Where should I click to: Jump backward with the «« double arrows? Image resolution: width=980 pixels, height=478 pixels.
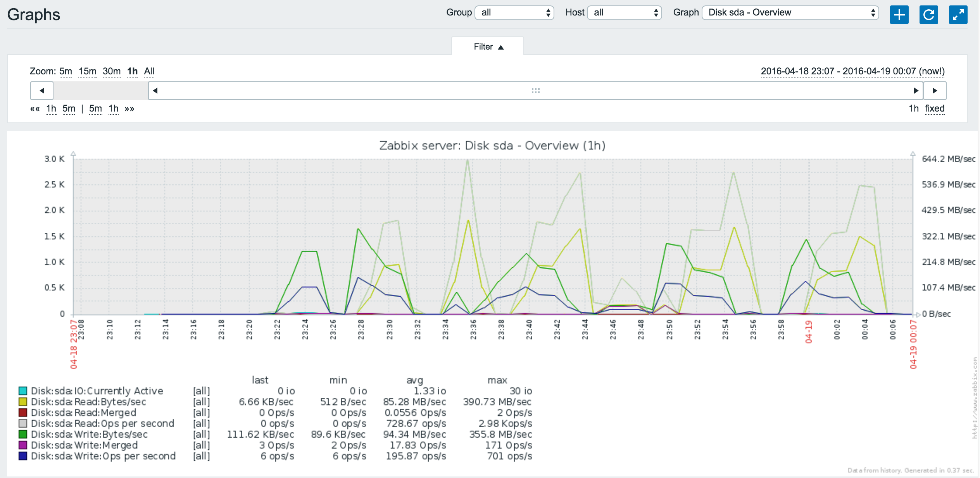(35, 109)
